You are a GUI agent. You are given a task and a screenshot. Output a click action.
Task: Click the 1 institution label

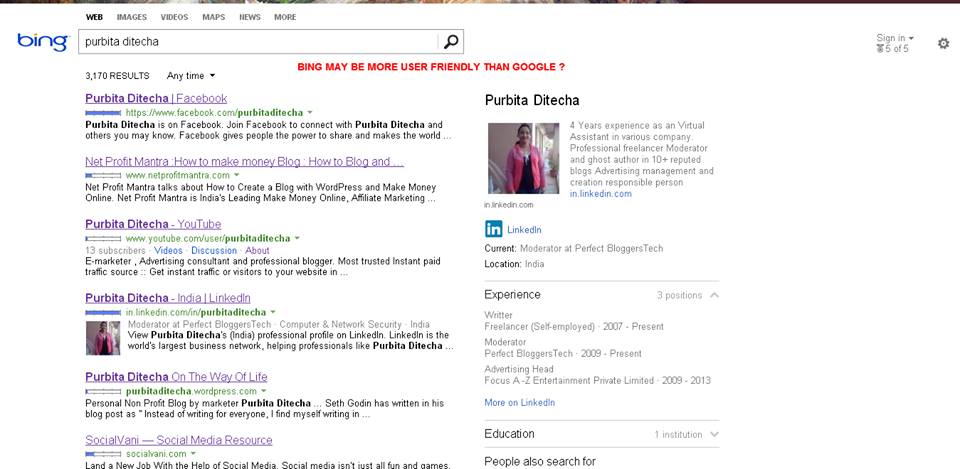(678, 435)
